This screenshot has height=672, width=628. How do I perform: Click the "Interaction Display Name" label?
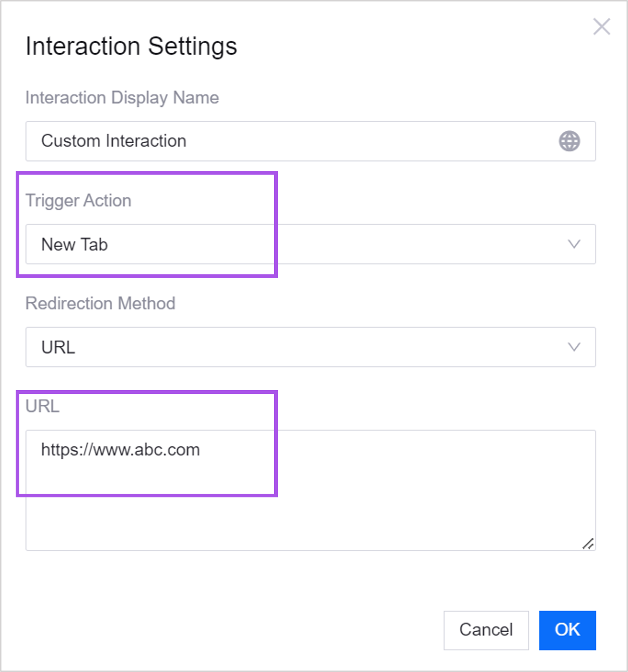coord(122,98)
